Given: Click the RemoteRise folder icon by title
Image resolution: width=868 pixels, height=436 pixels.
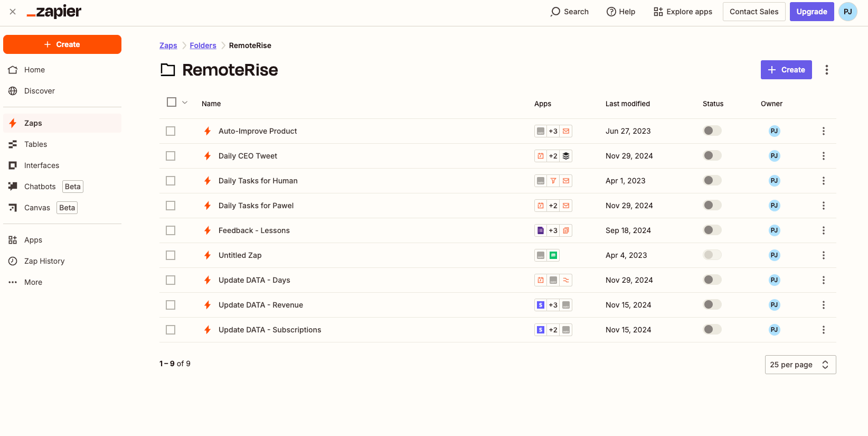Looking at the screenshot, I should pos(168,70).
